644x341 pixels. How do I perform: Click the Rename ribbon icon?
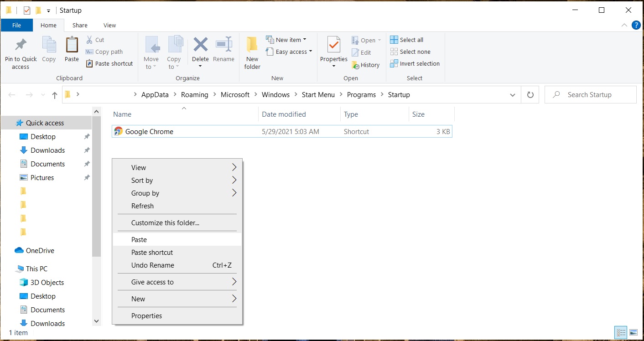223,45
